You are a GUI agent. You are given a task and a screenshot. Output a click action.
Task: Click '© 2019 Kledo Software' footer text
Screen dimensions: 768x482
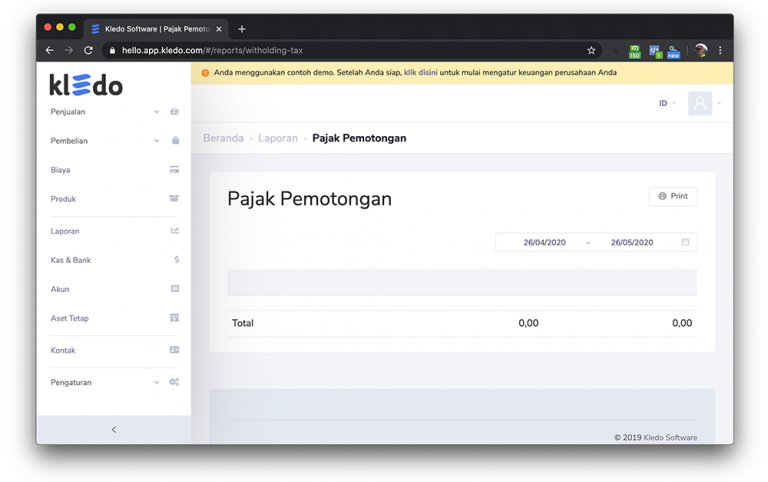click(655, 437)
